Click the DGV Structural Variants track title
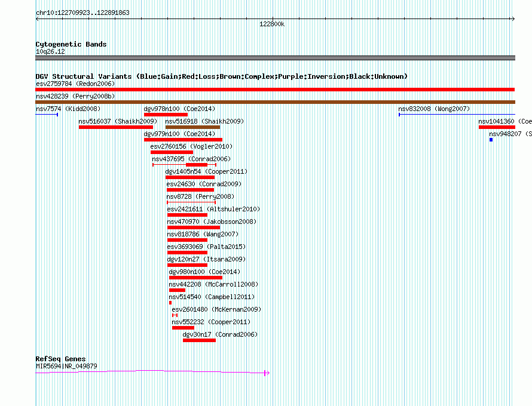Screen dimensions: 532x406 click(x=221, y=76)
